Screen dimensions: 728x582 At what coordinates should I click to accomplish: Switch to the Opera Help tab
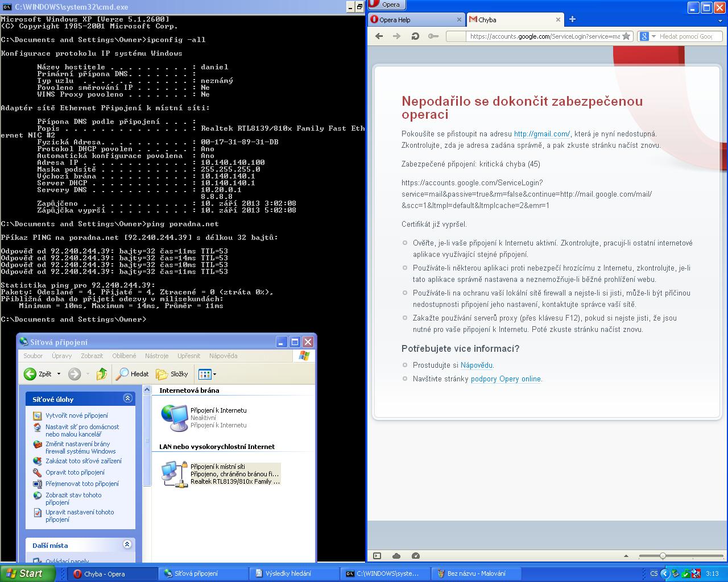click(x=417, y=19)
